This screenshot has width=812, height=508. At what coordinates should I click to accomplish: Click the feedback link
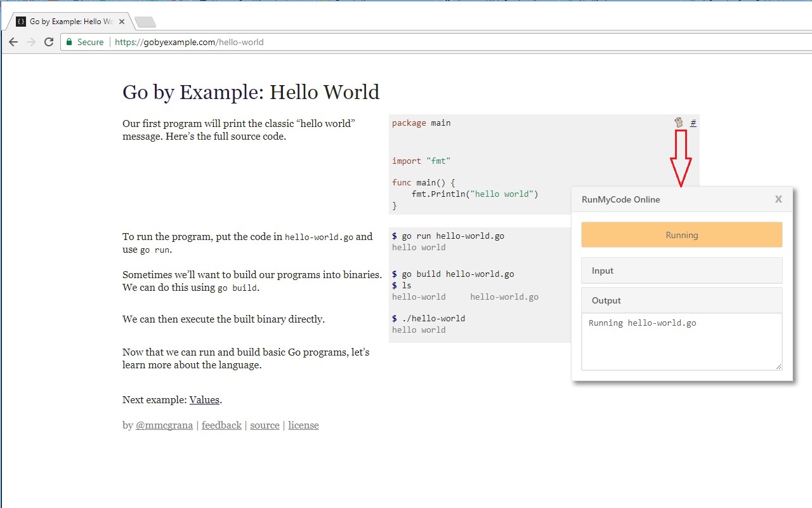tap(221, 425)
